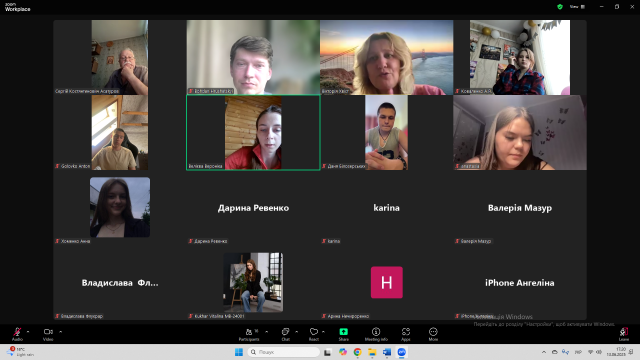The image size is (640, 360).
Task: Select anastasia video tile
Action: click(x=520, y=133)
